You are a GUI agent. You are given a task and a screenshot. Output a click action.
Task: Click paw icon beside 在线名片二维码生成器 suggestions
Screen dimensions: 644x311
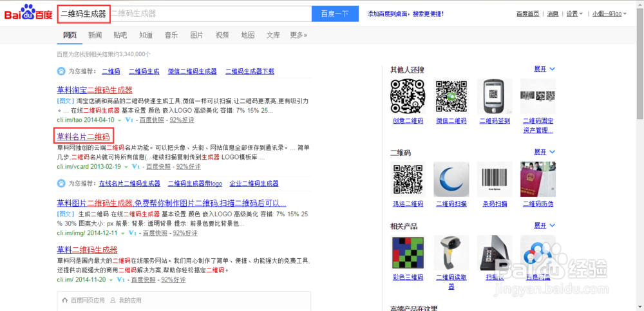(x=61, y=184)
